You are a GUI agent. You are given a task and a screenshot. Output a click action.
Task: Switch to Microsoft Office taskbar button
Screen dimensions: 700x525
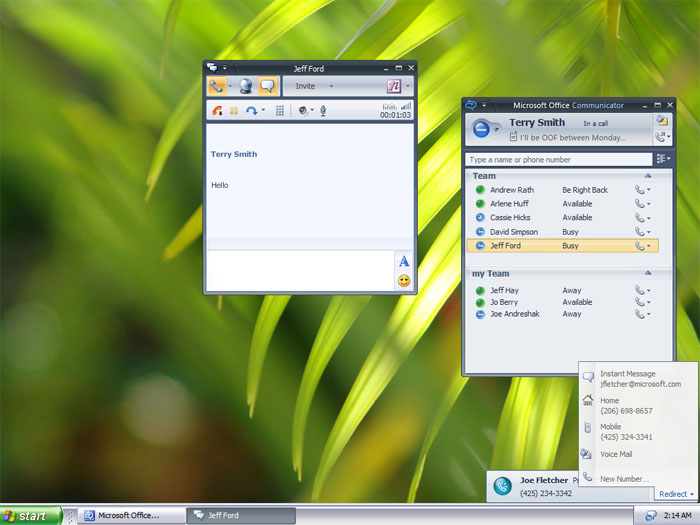[132, 516]
